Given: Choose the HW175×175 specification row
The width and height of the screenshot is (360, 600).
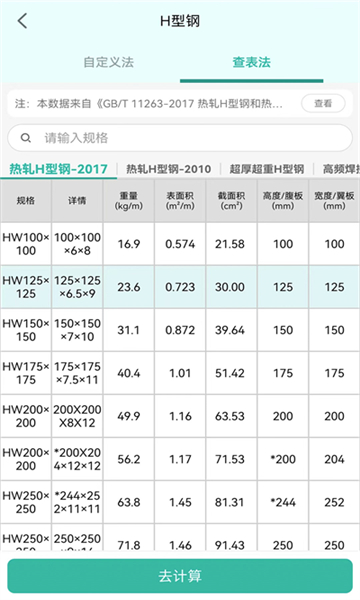Looking at the screenshot, I should 180,373.
